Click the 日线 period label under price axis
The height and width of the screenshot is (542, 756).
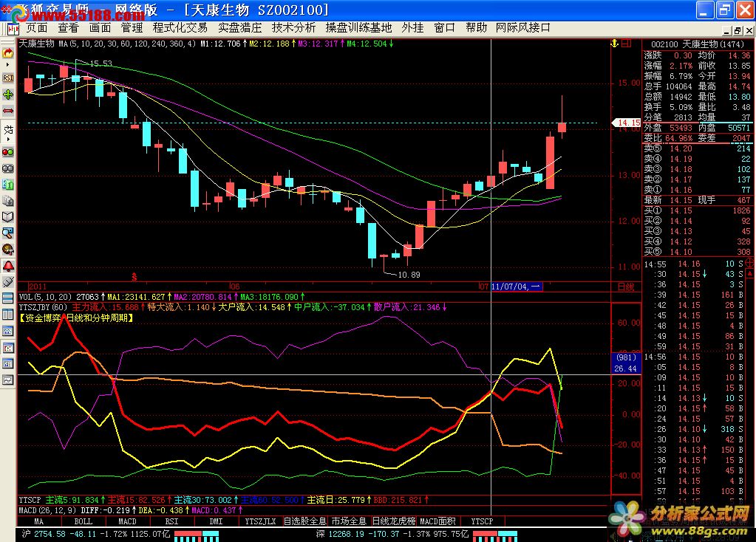click(x=626, y=287)
